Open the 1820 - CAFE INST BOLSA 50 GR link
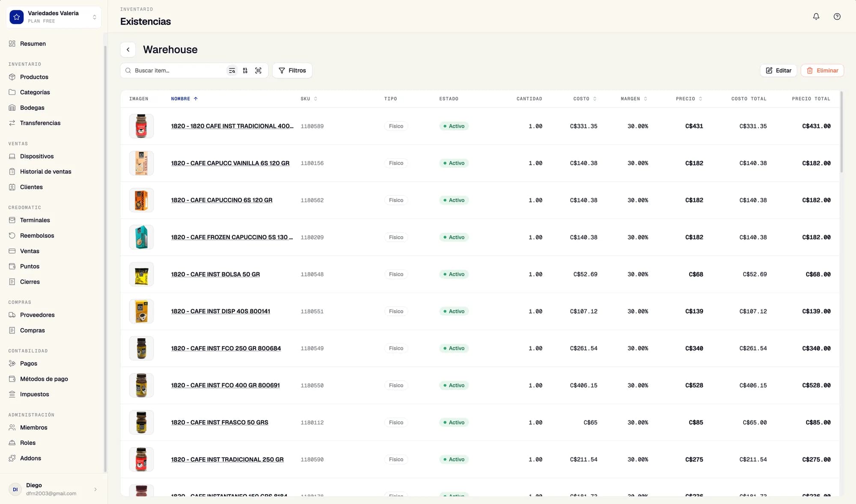The width and height of the screenshot is (856, 504). [x=215, y=274]
